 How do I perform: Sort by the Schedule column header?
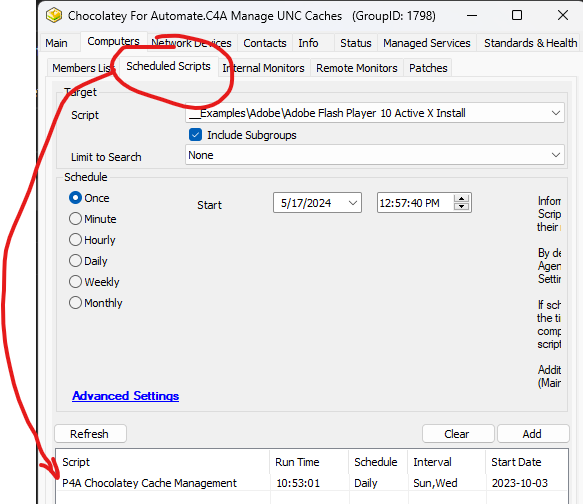pyautogui.click(x=379, y=462)
